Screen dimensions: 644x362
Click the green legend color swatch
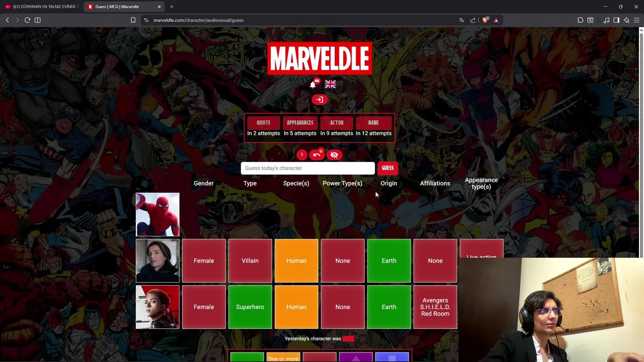click(247, 357)
